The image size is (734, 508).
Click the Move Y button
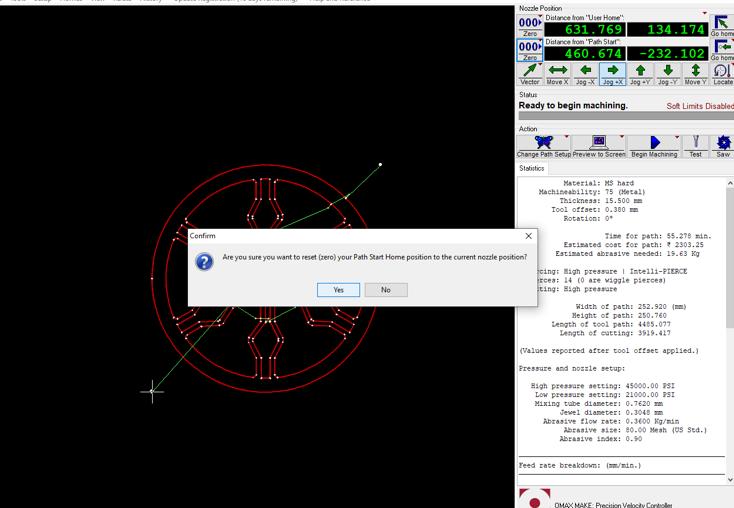pos(696,74)
